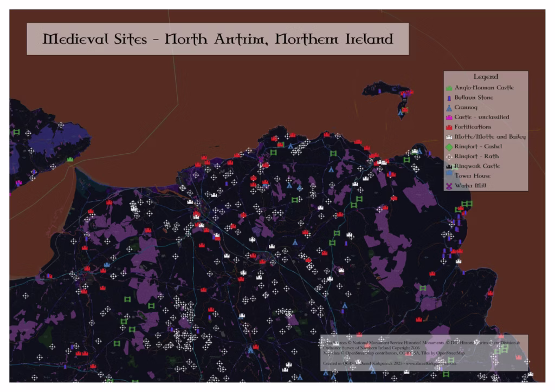Click the map title banner
Screen dimensions: 555x392
pos(217,38)
